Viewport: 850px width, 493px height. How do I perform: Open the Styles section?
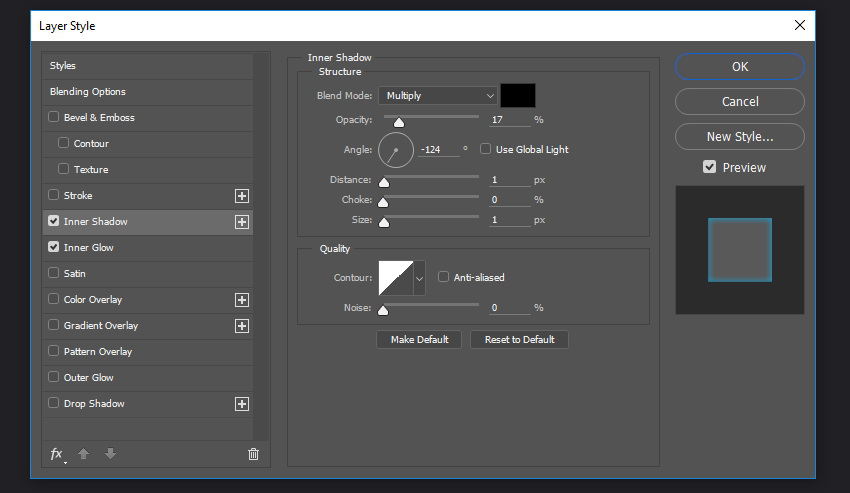point(147,66)
